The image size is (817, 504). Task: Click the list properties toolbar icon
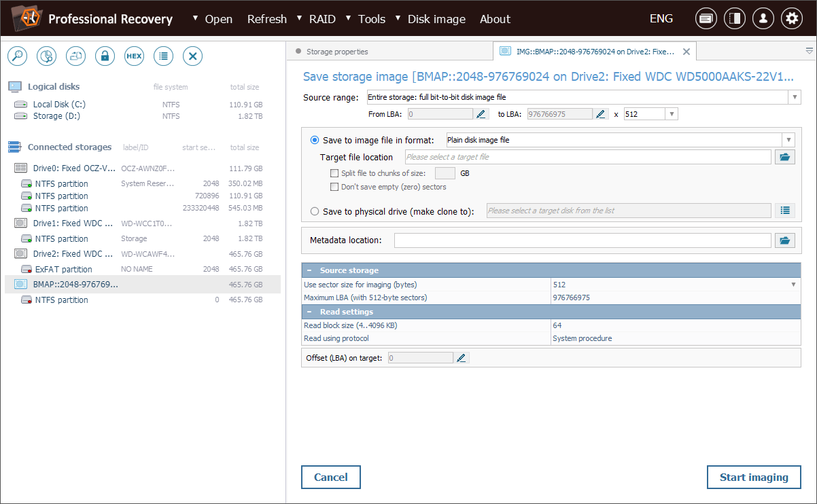click(163, 56)
